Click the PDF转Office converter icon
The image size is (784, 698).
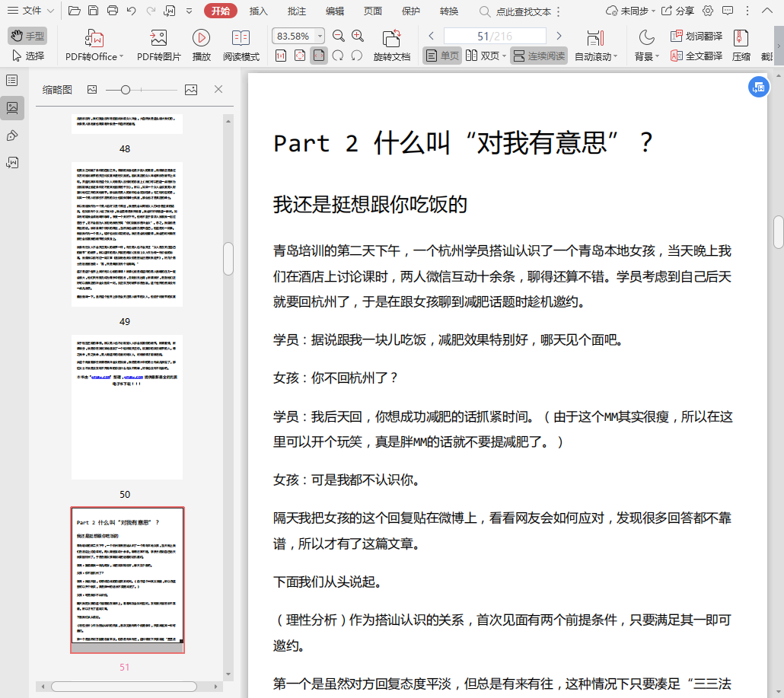click(x=94, y=39)
